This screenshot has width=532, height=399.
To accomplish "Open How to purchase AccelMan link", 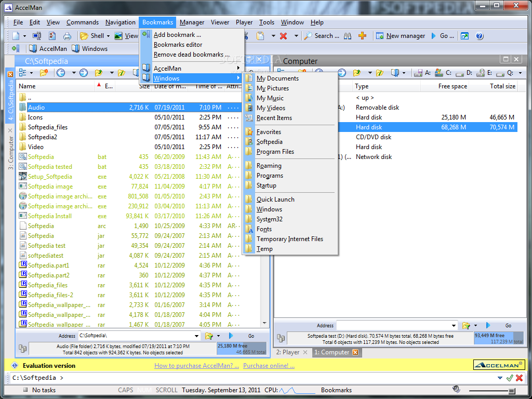I will pos(196,366).
